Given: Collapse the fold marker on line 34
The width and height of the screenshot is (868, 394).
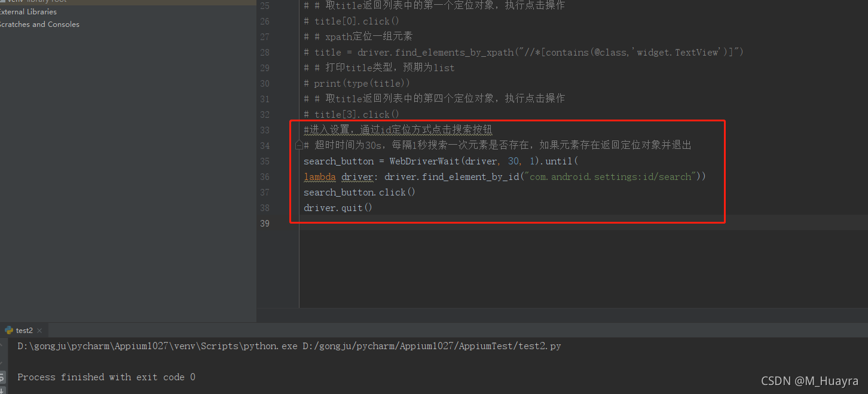Looking at the screenshot, I should (299, 145).
